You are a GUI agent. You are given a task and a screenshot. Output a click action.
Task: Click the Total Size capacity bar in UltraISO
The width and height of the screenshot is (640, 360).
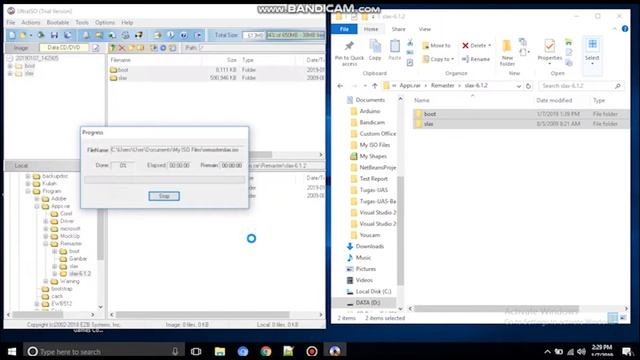pyautogui.click(x=296, y=36)
